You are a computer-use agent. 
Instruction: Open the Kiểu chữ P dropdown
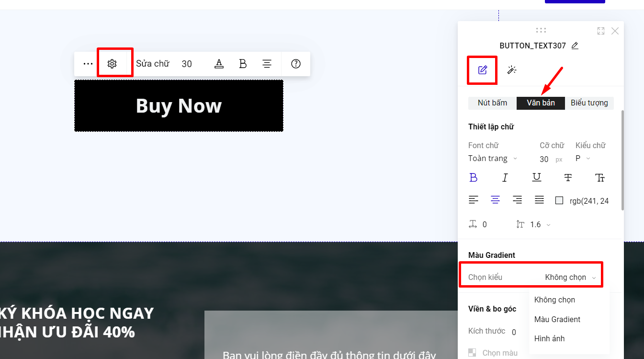[x=583, y=159]
